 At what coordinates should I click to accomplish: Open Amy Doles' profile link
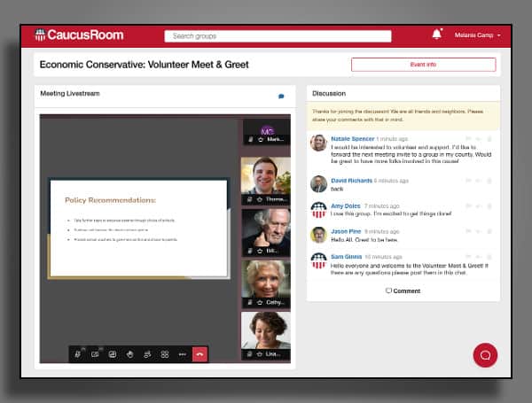click(x=346, y=205)
